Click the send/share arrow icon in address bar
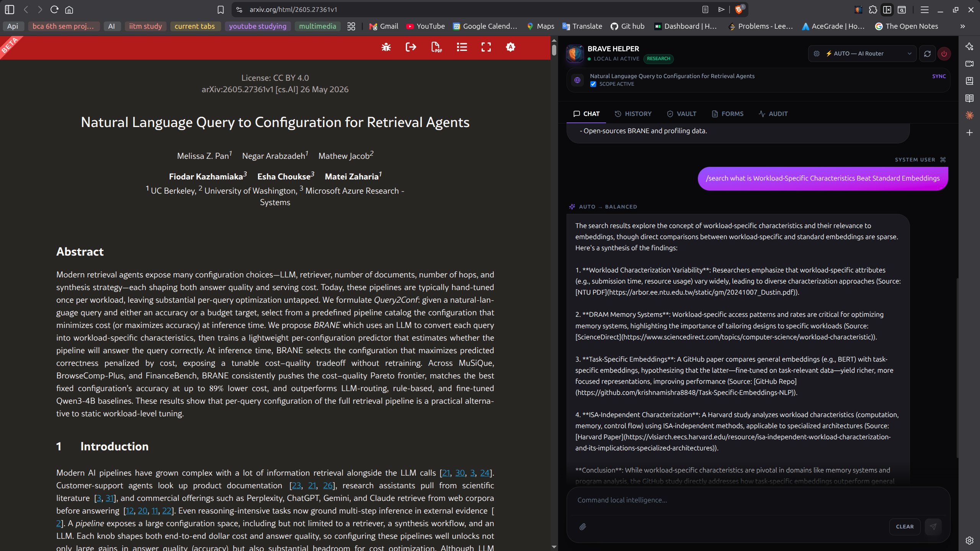980x551 pixels. 721,10
